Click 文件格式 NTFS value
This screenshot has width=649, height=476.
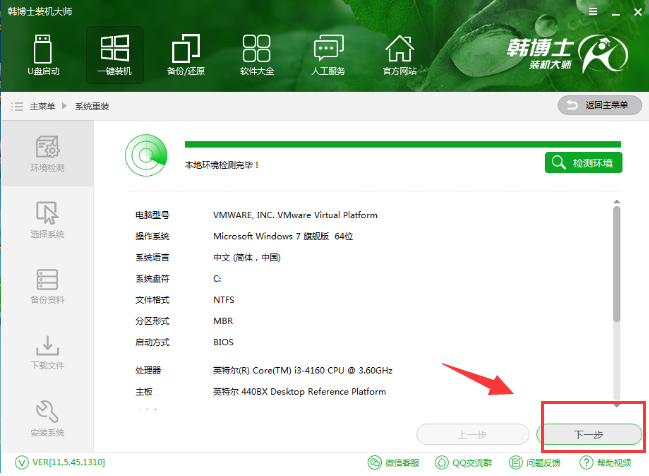224,300
